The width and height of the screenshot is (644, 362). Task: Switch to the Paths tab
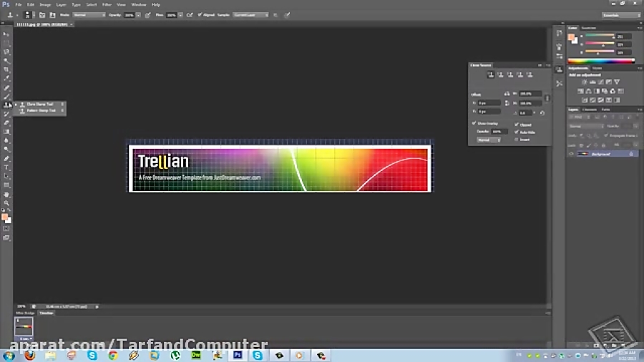click(605, 109)
